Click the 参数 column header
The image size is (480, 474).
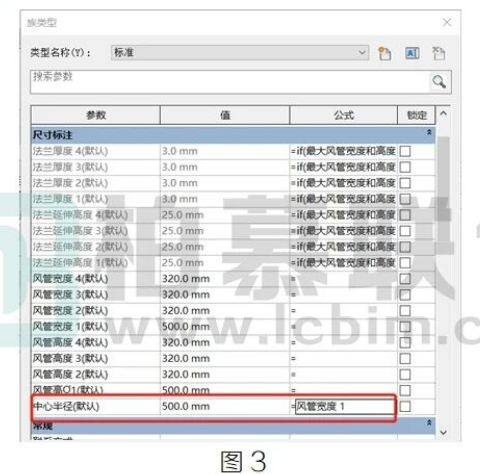pyautogui.click(x=96, y=115)
